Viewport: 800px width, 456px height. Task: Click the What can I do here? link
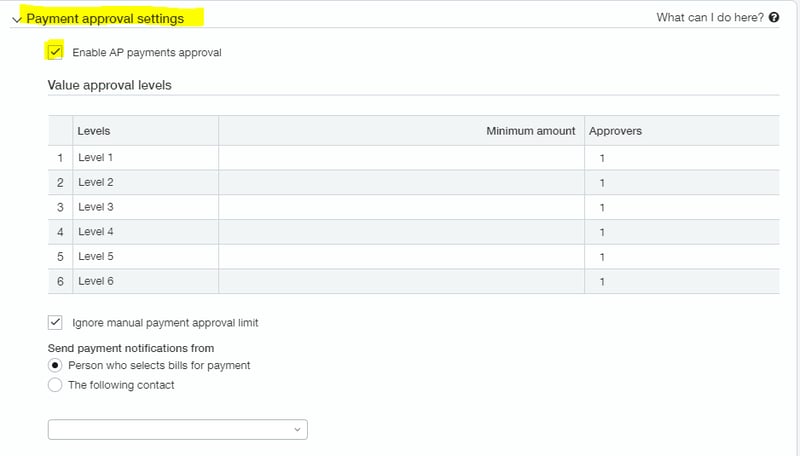[x=710, y=18]
